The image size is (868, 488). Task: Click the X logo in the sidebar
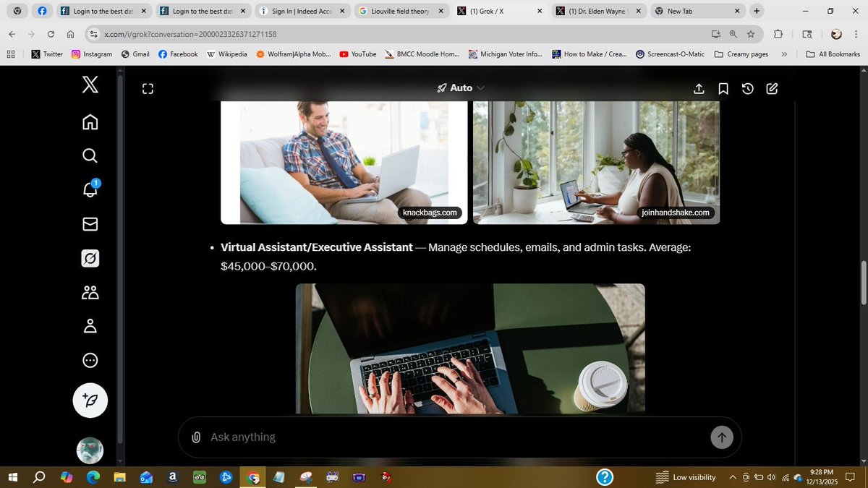tap(90, 85)
